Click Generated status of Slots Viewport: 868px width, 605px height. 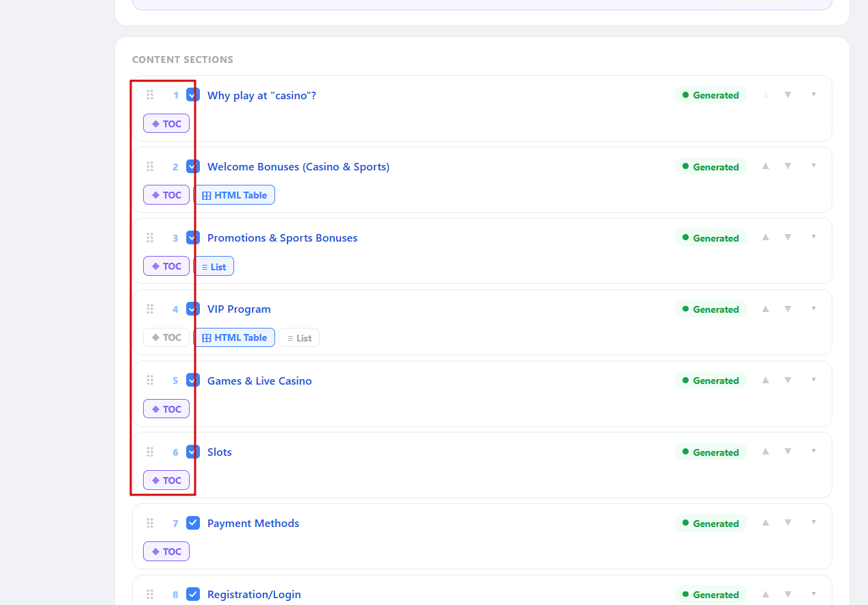[711, 452]
